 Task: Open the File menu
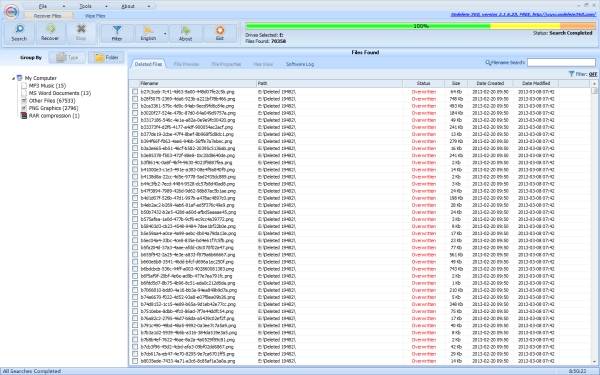(x=43, y=7)
